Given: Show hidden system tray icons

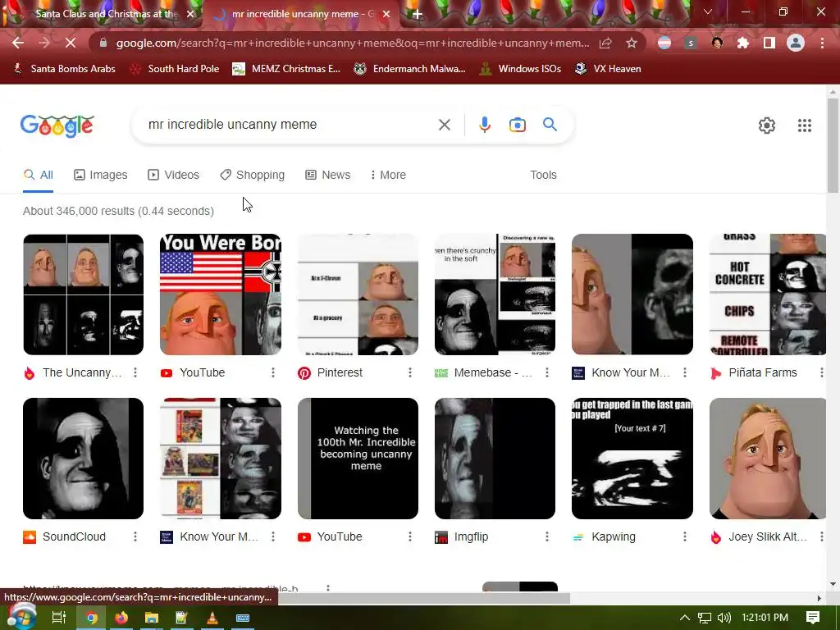Looking at the screenshot, I should click(x=685, y=618).
